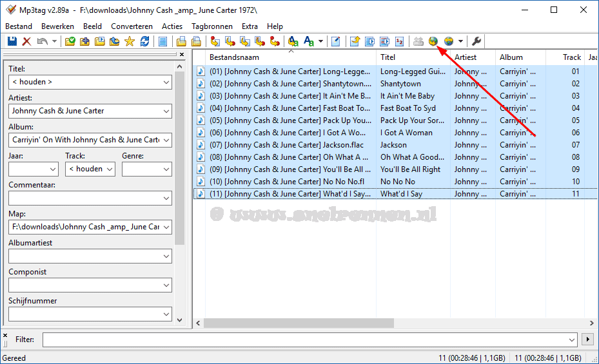599x364 pixels.
Task: Click the Filter apply arrow button
Action: click(x=587, y=340)
